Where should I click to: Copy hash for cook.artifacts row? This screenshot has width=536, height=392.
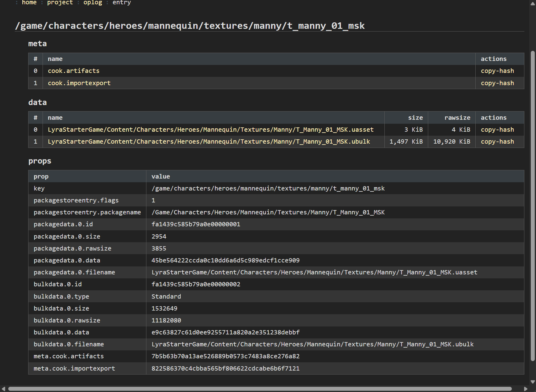tap(497, 71)
